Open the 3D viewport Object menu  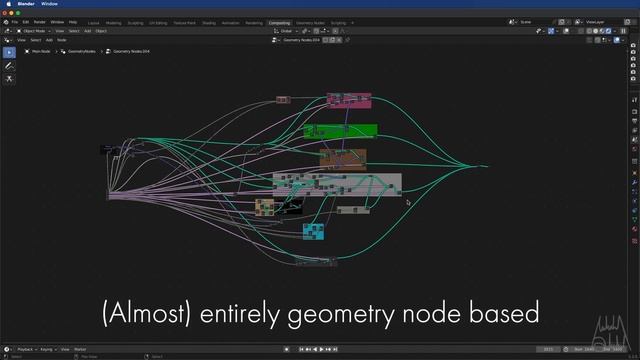tap(101, 31)
